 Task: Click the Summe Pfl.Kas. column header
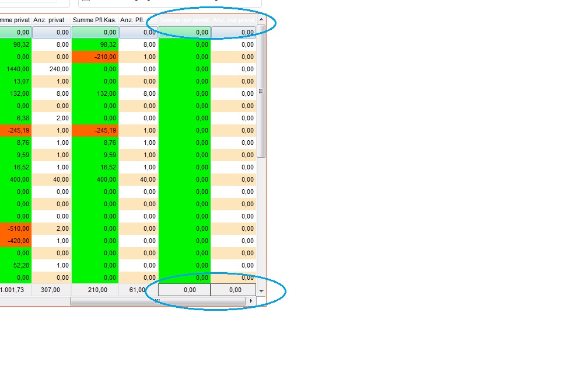pos(94,20)
